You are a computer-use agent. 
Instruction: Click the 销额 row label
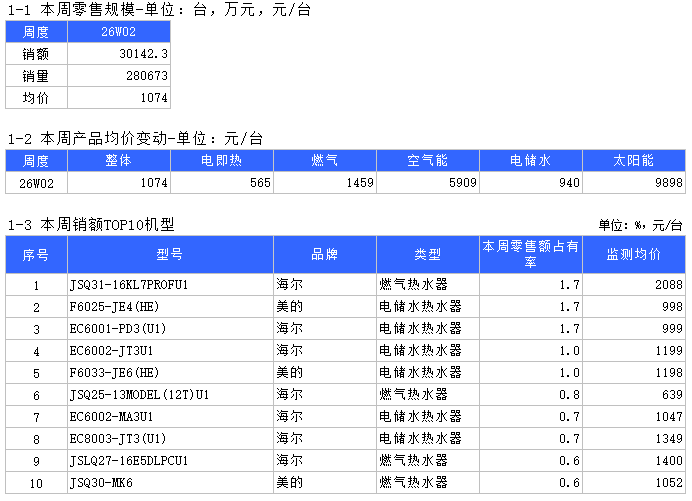(x=36, y=54)
